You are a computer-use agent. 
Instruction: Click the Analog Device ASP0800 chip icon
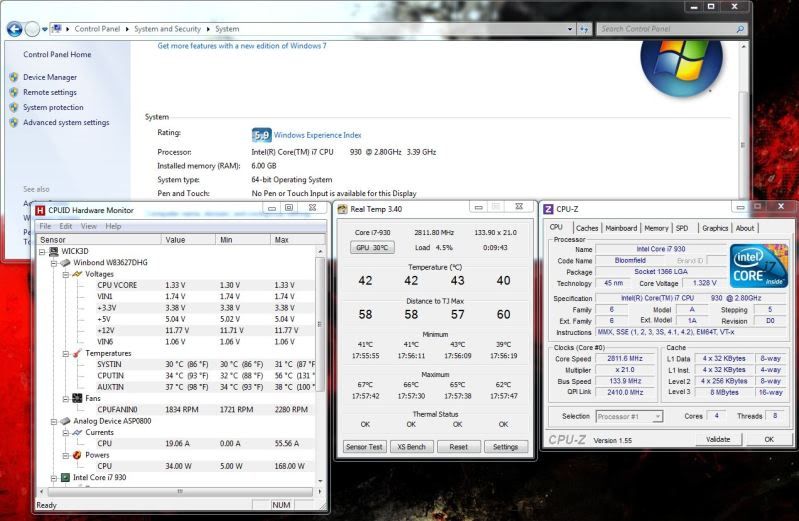(x=65, y=421)
